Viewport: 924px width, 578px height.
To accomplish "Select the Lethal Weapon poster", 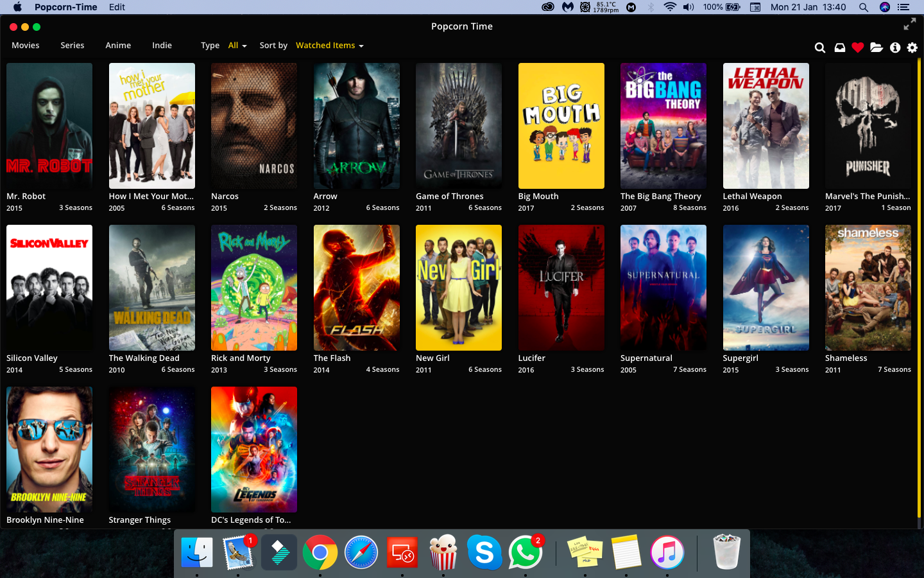I will click(766, 126).
